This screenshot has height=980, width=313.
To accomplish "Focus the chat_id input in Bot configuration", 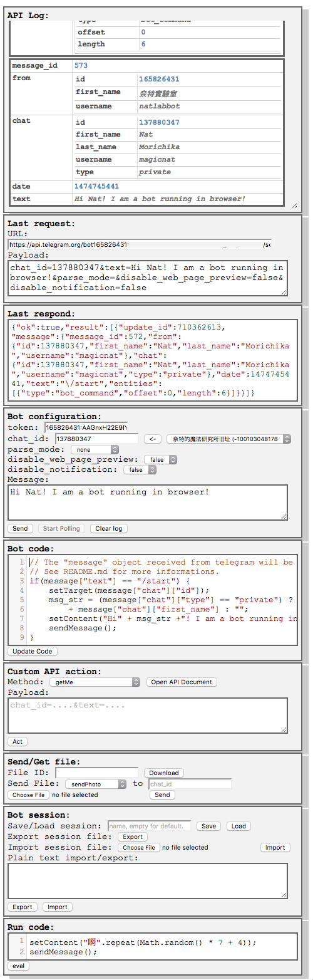I will click(x=97, y=439).
